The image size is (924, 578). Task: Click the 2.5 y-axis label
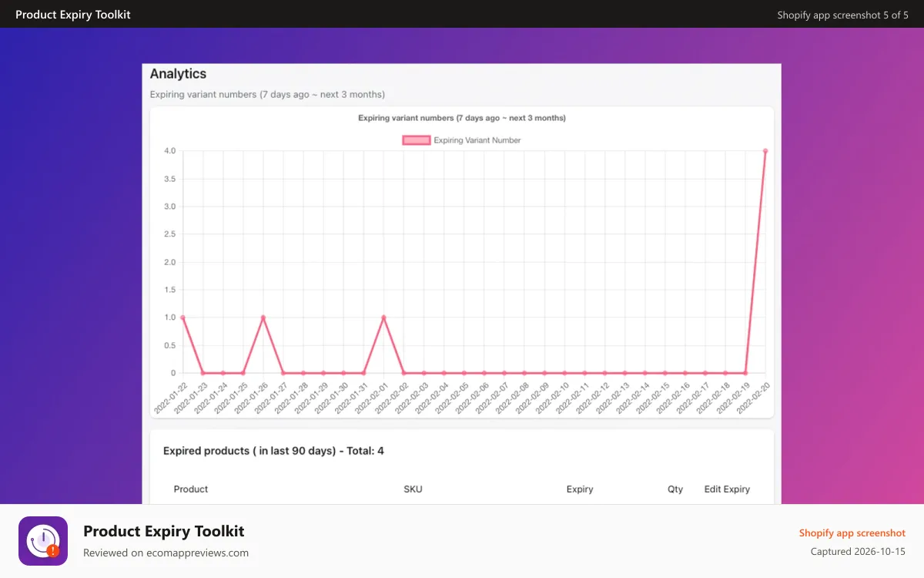169,234
